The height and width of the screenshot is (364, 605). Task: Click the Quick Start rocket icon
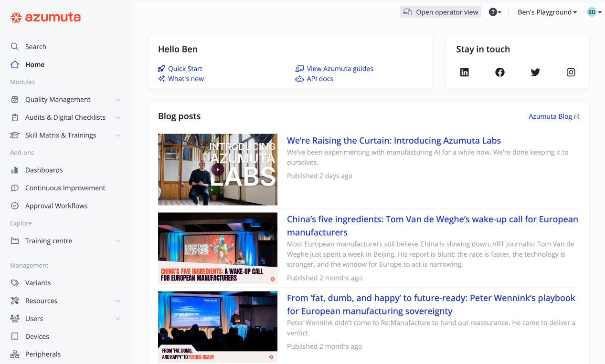pos(161,69)
